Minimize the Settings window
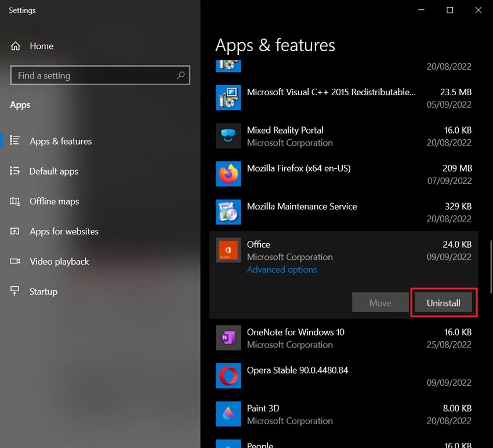Viewport: 493px width, 448px height. [x=421, y=10]
